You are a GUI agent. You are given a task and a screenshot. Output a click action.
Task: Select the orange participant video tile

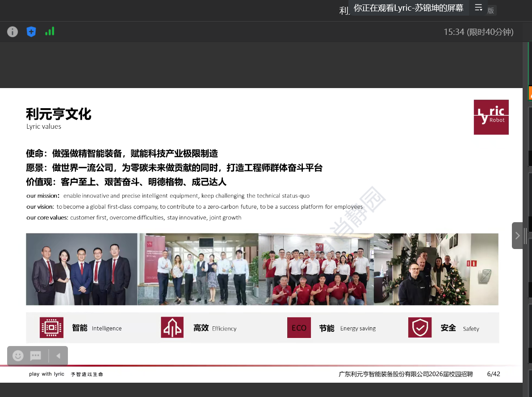point(530,93)
